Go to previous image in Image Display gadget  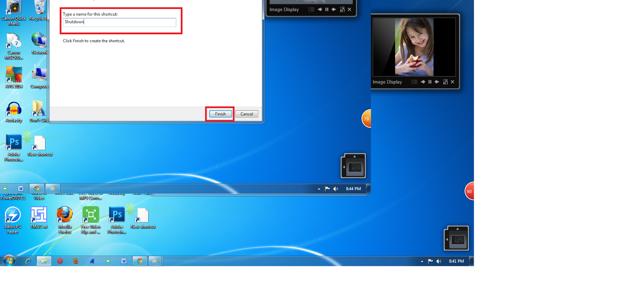(x=423, y=82)
